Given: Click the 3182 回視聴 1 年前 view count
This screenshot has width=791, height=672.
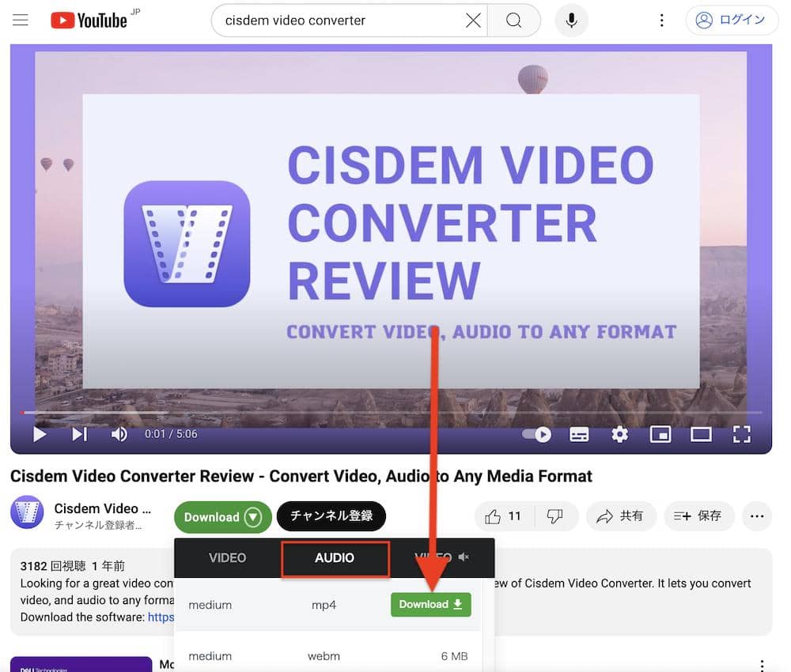Looking at the screenshot, I should [x=72, y=566].
